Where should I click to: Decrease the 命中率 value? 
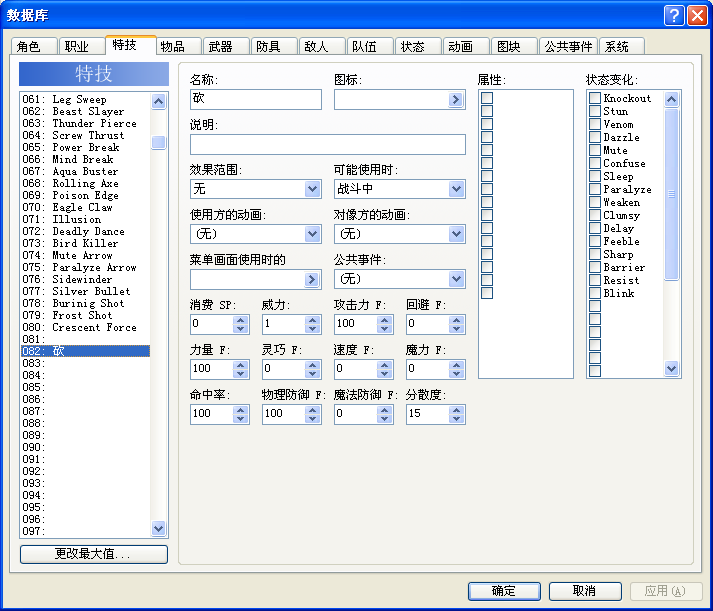[x=241, y=419]
